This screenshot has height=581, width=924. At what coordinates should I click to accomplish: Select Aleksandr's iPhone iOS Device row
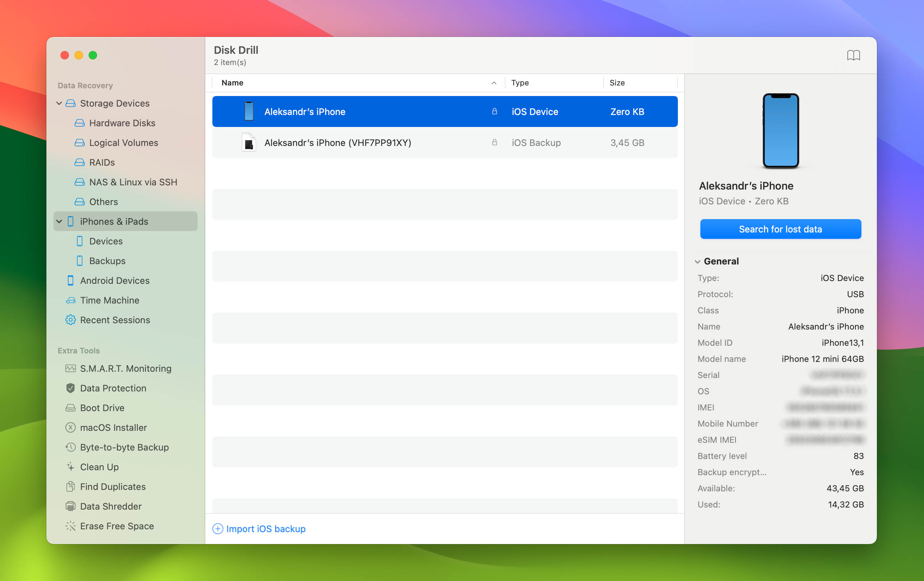(445, 112)
